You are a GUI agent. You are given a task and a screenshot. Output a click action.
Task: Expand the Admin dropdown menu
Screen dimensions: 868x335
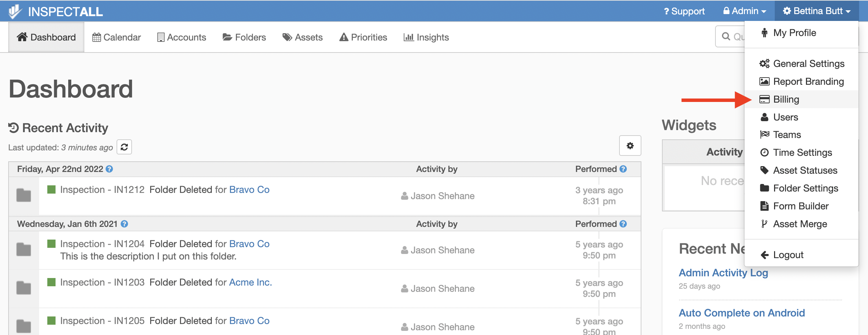coord(745,11)
